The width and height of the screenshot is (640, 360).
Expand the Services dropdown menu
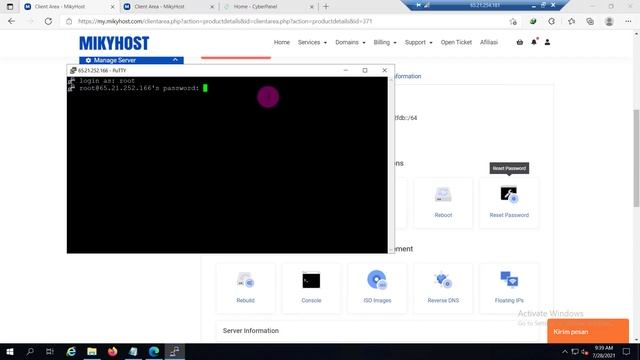[x=312, y=42]
